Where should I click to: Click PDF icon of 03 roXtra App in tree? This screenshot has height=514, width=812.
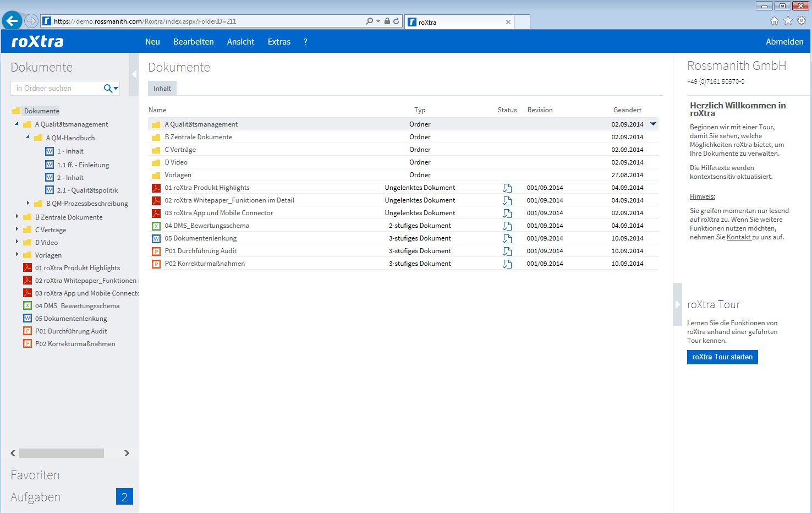(28, 293)
